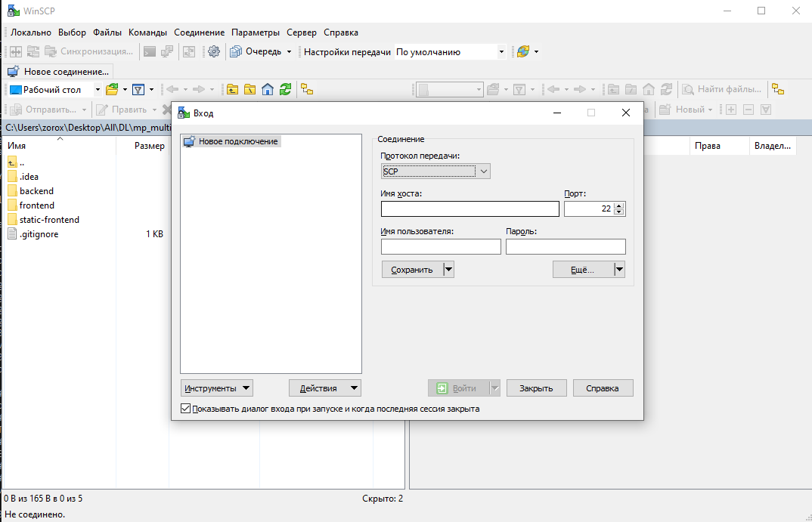The height and width of the screenshot is (522, 812).
Task: Expand the Очередь dropdown arrow
Action: (x=289, y=51)
